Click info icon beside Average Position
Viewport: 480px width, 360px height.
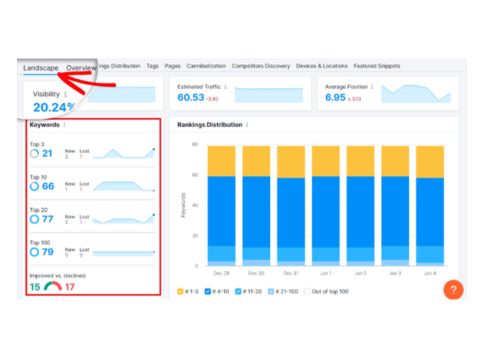[x=372, y=87]
